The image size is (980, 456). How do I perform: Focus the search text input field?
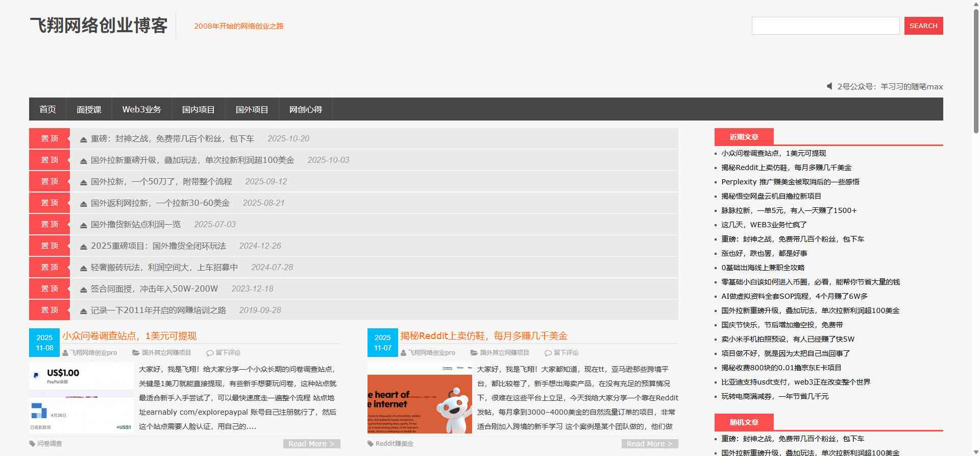coord(825,26)
